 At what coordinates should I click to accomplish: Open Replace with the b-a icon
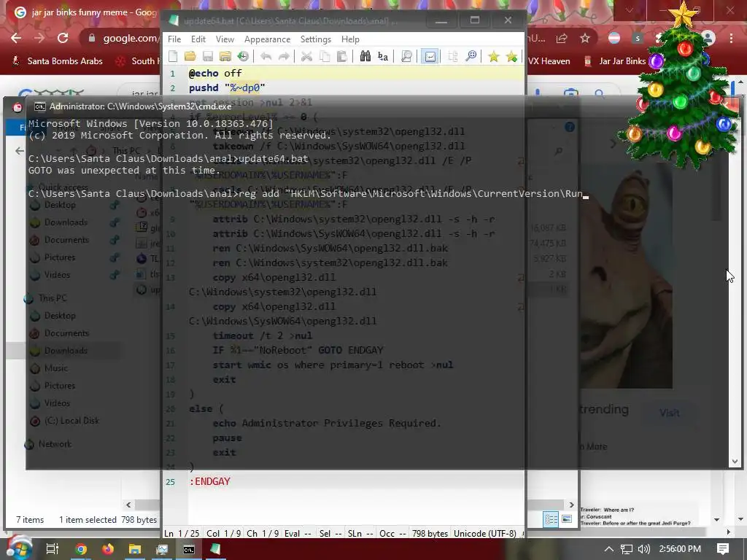382,57
